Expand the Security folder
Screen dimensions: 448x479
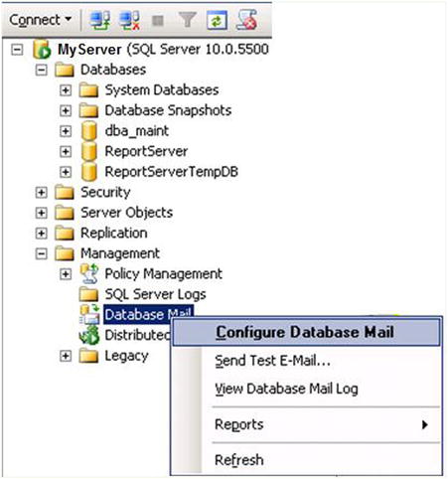42,193
